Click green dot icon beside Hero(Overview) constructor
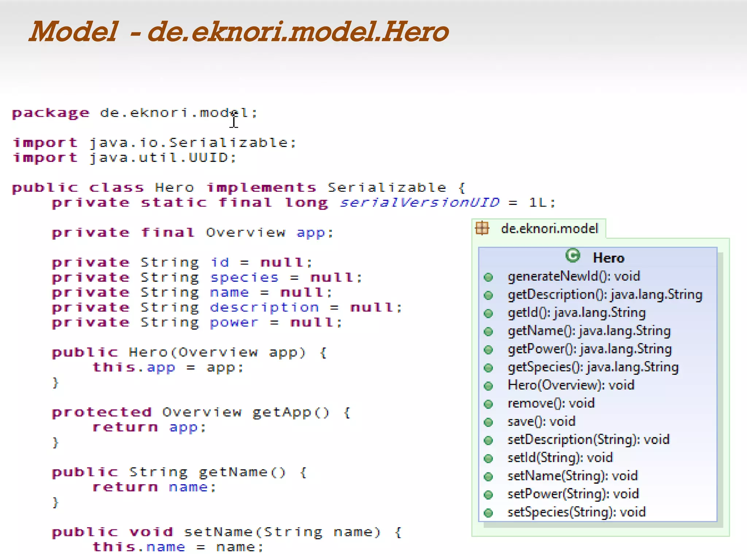The height and width of the screenshot is (560, 747). [488, 386]
